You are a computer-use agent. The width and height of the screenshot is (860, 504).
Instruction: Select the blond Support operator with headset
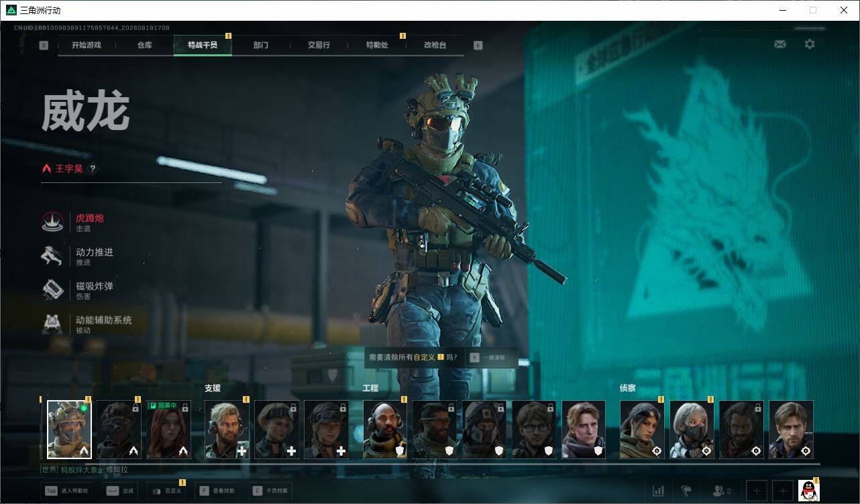click(x=227, y=430)
